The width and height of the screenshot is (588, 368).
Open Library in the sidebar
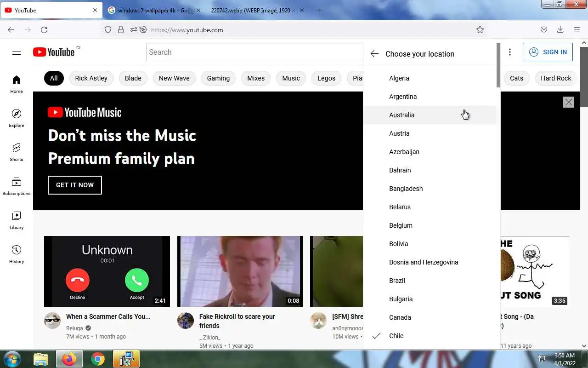point(17,221)
